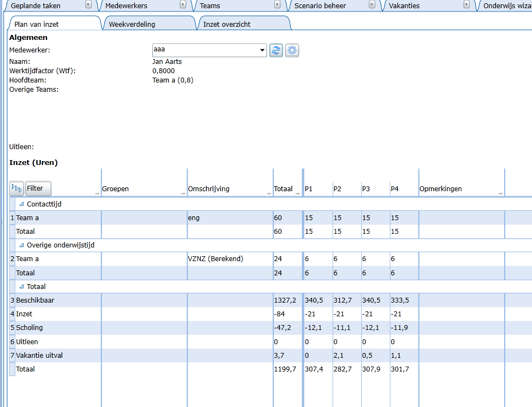Collapse the Totaal group section

click(x=21, y=286)
